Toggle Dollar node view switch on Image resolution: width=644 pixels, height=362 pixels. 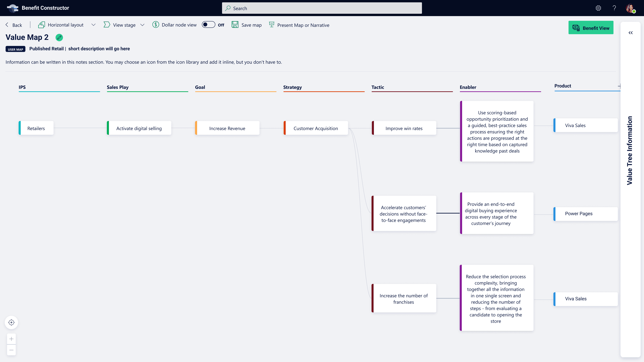coord(208,25)
